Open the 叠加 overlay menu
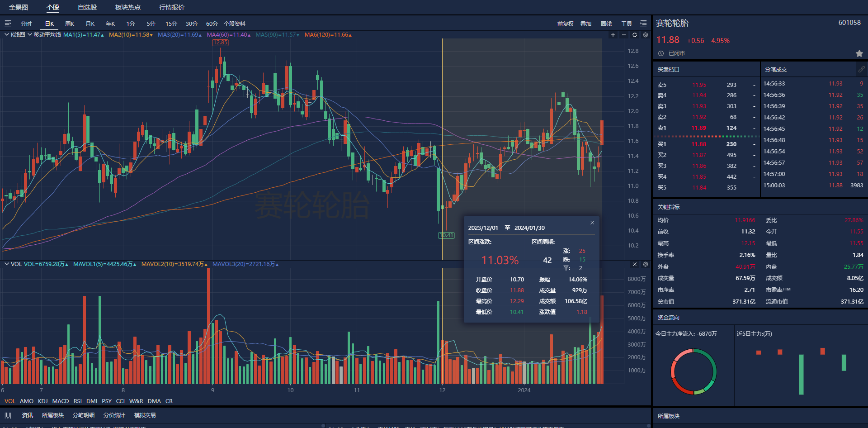 click(586, 24)
